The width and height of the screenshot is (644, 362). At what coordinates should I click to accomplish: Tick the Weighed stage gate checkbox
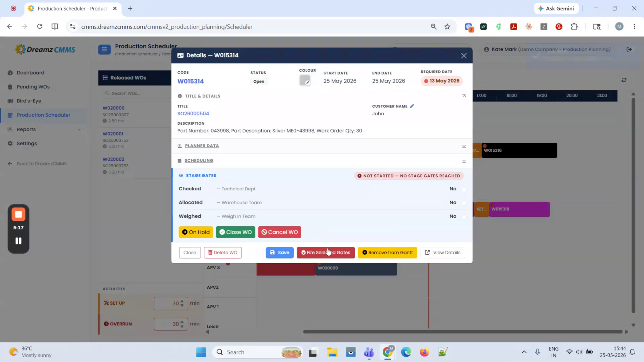click(464, 217)
